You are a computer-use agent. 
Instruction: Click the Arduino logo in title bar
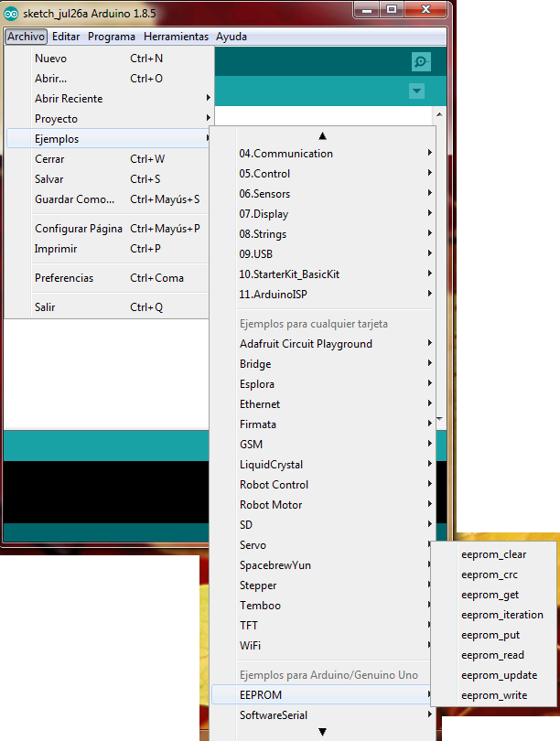(x=10, y=14)
